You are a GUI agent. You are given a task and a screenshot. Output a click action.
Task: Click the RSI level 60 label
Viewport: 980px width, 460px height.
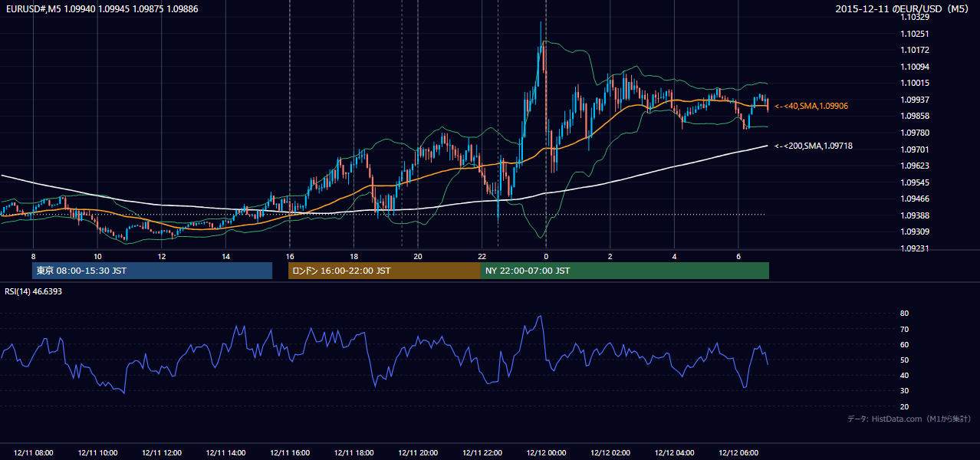point(904,344)
